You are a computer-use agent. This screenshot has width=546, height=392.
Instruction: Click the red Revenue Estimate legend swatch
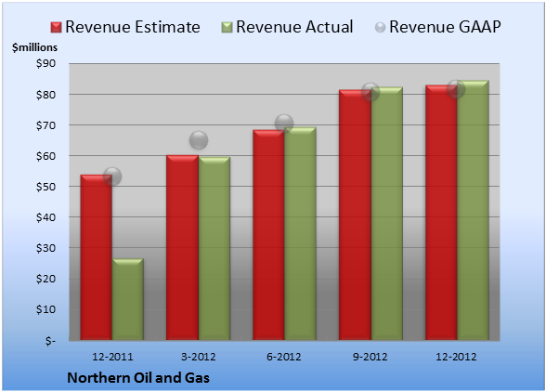(x=56, y=27)
